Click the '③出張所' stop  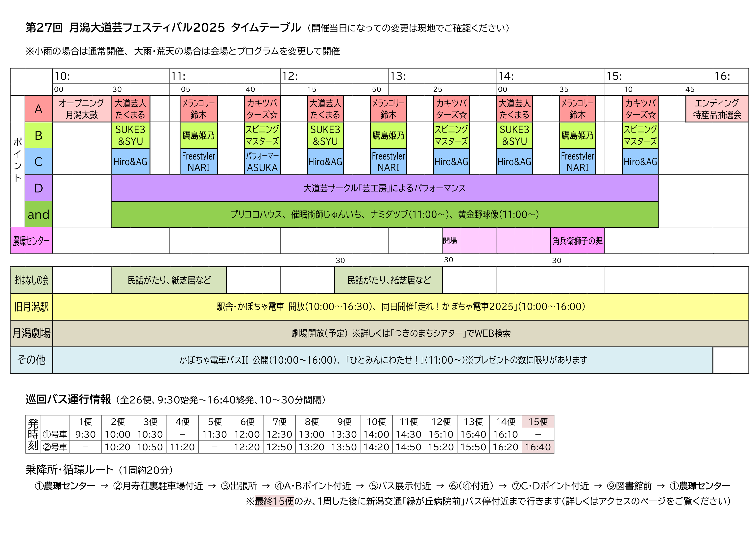tap(239, 486)
